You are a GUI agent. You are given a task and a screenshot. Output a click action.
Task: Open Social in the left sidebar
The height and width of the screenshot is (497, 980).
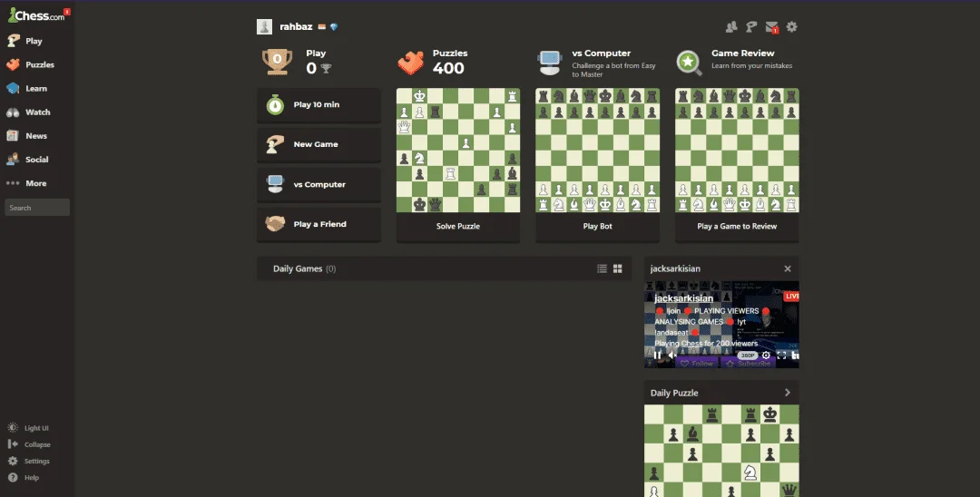click(x=28, y=160)
